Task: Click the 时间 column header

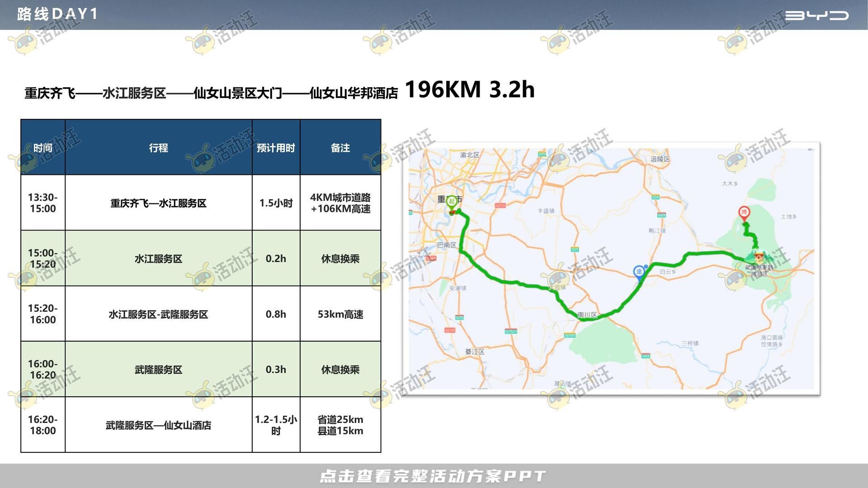Action: click(x=43, y=148)
